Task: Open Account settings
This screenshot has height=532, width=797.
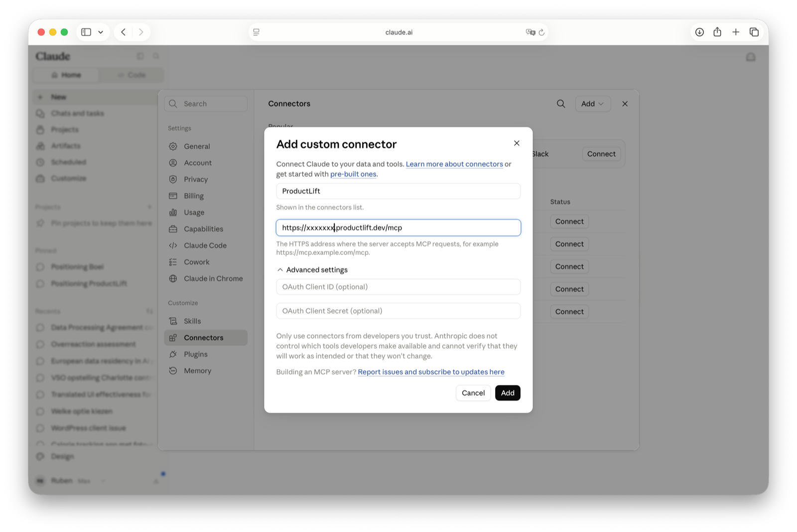Action: point(206,163)
